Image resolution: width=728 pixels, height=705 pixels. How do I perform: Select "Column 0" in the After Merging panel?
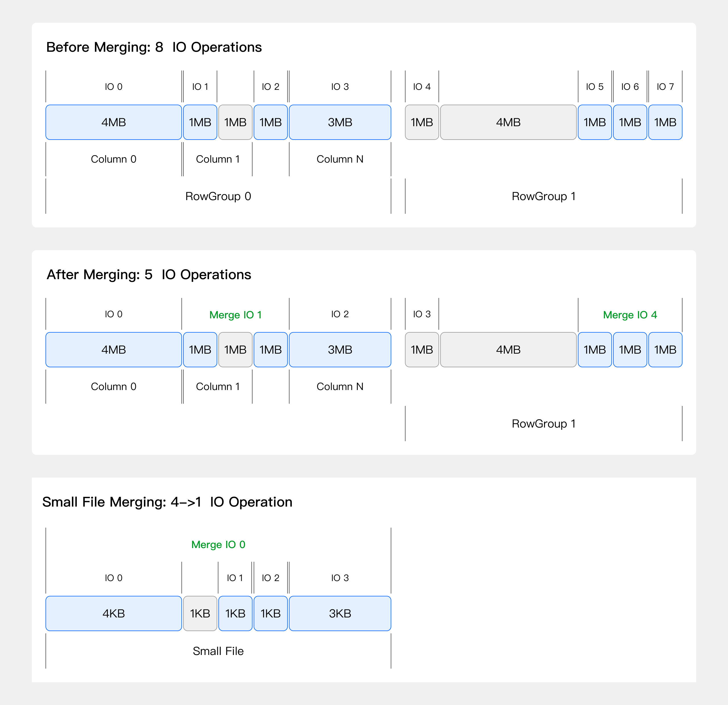[114, 386]
